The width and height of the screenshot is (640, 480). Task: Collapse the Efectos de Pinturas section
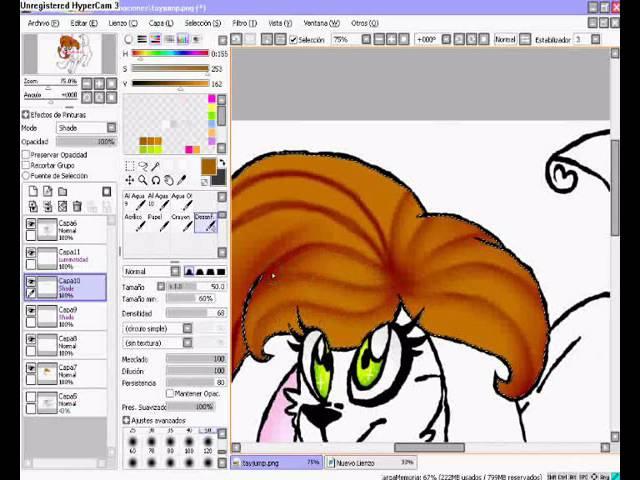(x=26, y=115)
